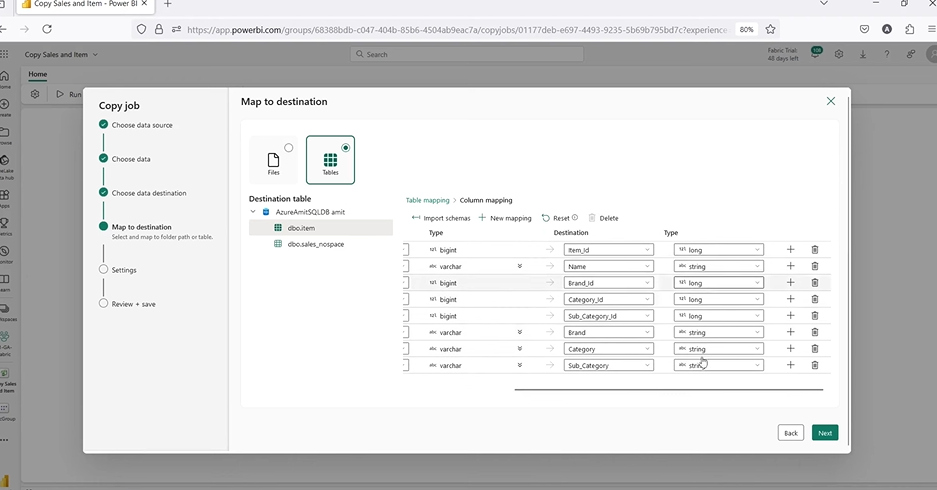Click New mapping
The width and height of the screenshot is (937, 490).
click(x=505, y=218)
